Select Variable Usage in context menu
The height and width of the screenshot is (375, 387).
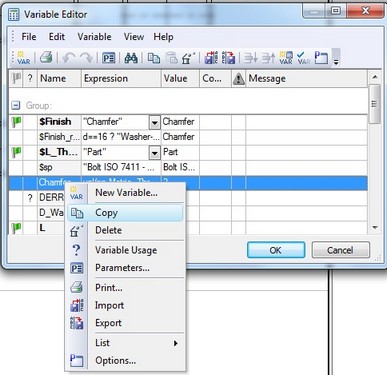tap(125, 250)
